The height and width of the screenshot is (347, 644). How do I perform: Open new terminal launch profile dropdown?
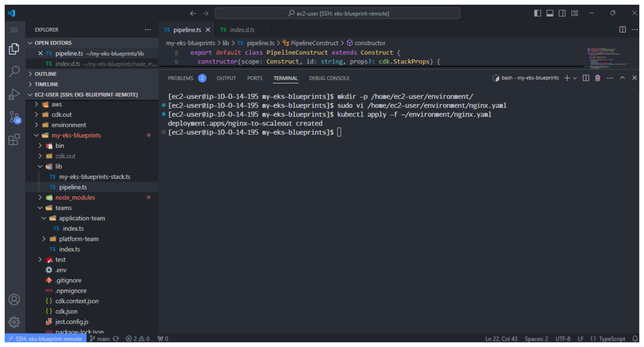coord(575,78)
